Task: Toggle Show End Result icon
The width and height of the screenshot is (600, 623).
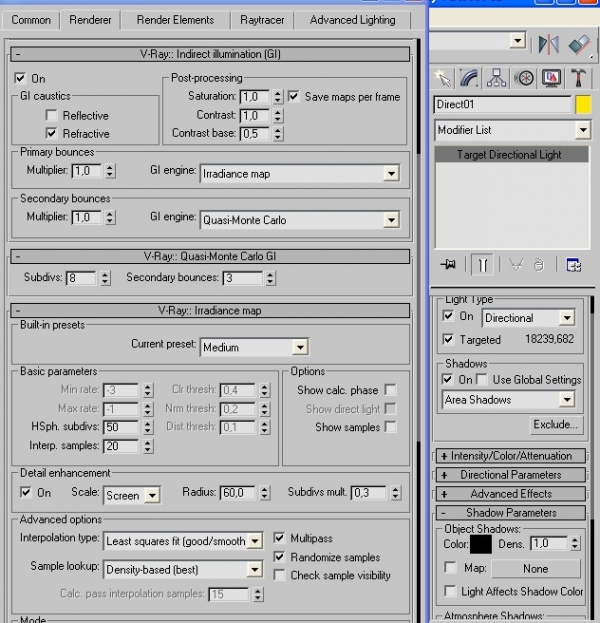Action: tap(482, 265)
